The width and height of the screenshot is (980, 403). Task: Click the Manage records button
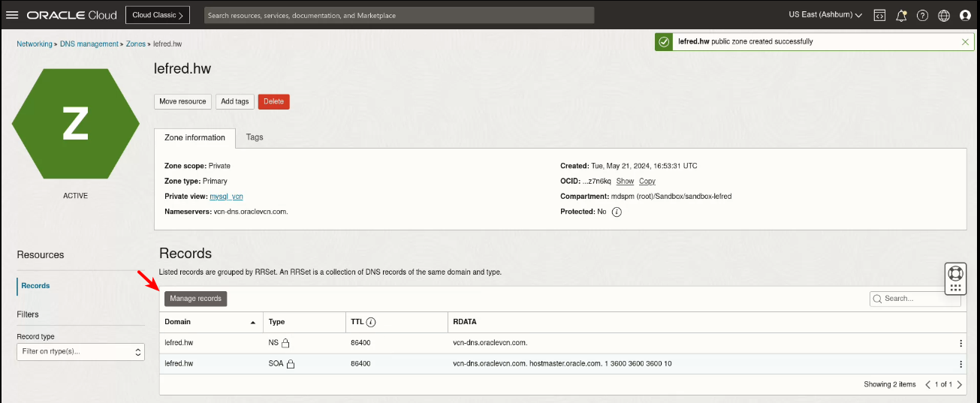coord(196,299)
